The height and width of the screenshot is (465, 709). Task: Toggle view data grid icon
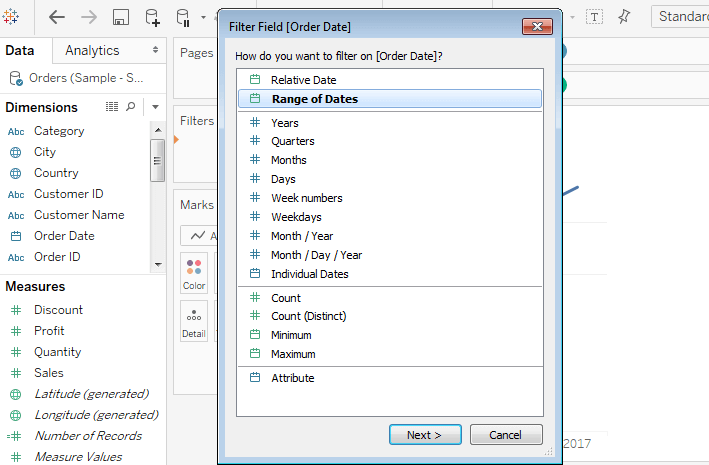[x=112, y=107]
